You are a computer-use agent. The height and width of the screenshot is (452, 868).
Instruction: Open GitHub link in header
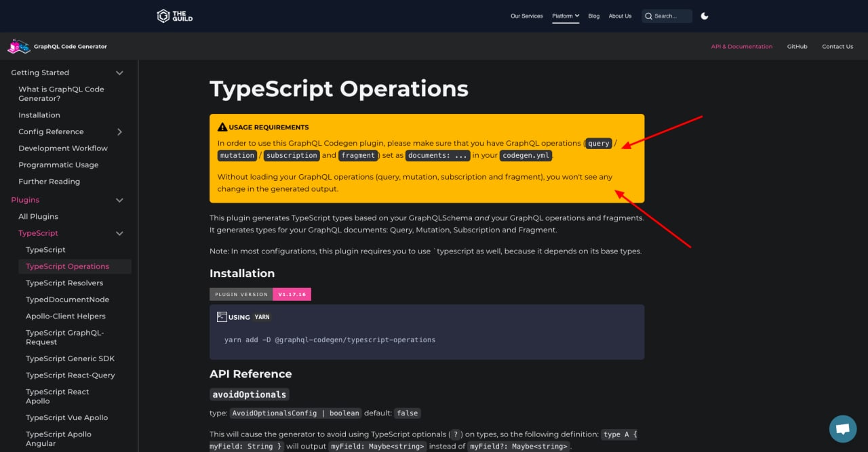797,47
